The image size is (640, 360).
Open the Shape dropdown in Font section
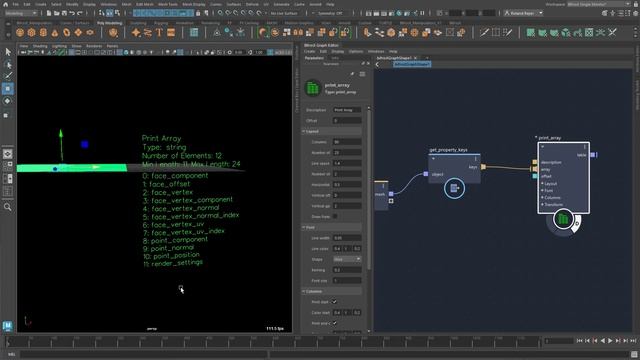[347, 259]
